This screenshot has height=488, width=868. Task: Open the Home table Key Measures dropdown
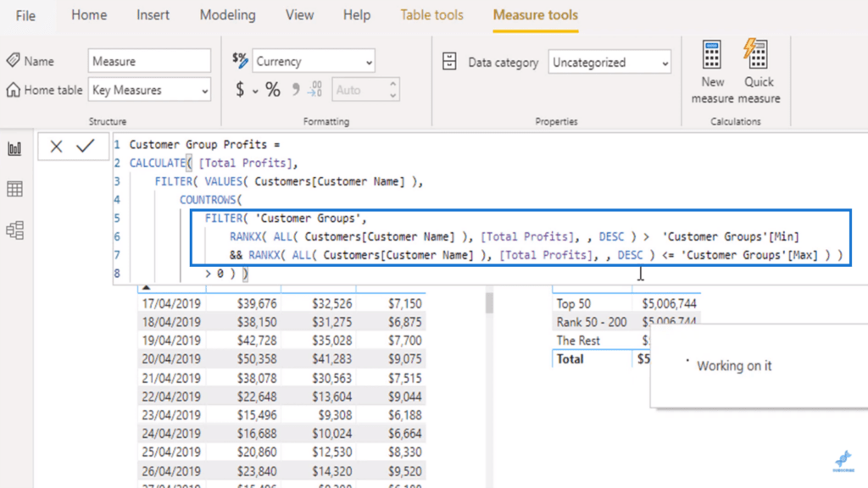[149, 90]
